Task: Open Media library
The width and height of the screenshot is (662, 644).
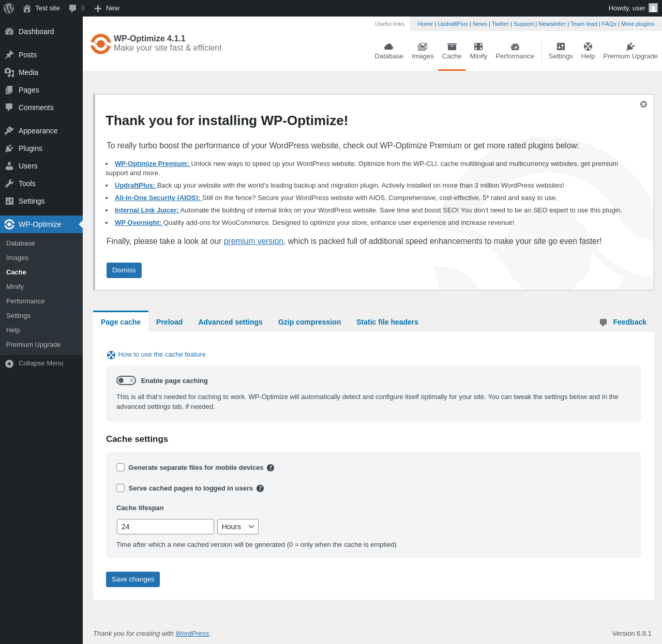Action: pyautogui.click(x=41, y=72)
